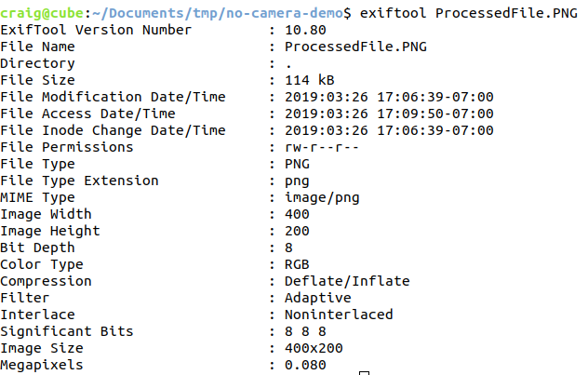The image size is (588, 375).
Task: Click the exiftool command text in prompt
Action: (393, 13)
